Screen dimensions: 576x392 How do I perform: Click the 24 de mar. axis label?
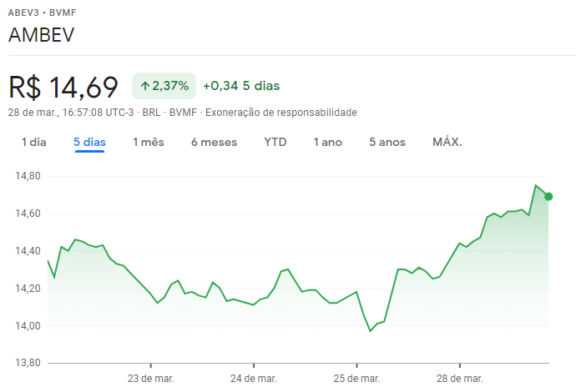pyautogui.click(x=254, y=379)
